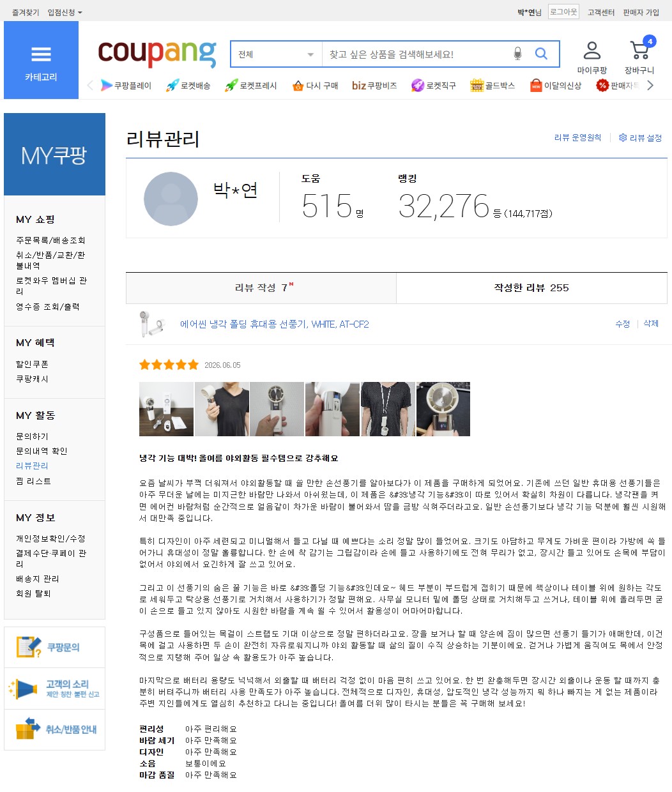Open first review photo of boxed fan

tap(166, 409)
